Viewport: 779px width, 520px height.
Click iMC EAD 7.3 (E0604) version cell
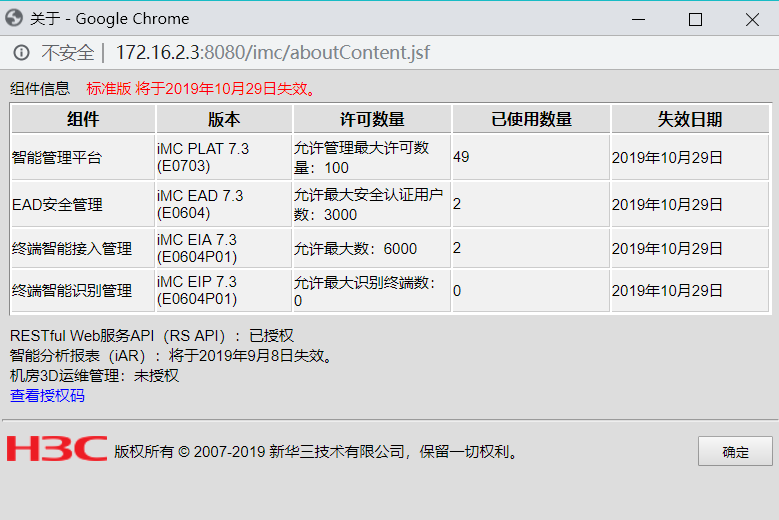pos(224,204)
